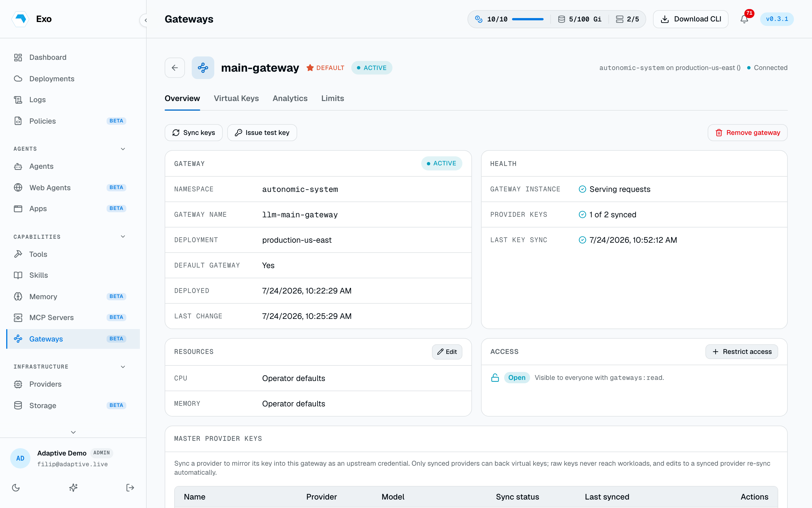Click the Sync keys button
Screen dimensions: 812x508
click(194, 133)
